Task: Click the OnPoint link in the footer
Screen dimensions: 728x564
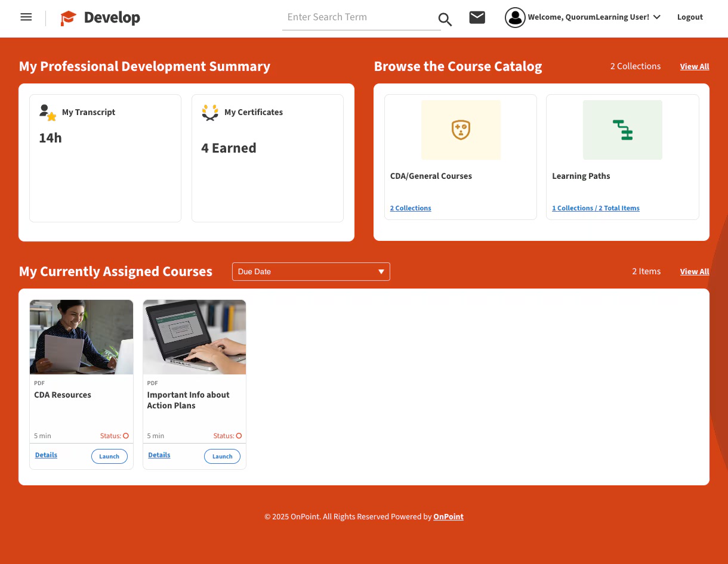Action: 448,516
